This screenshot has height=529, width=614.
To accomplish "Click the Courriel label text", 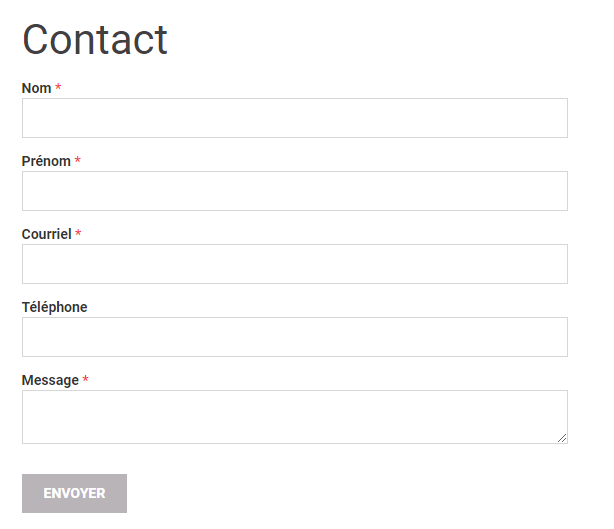I will click(x=46, y=234).
